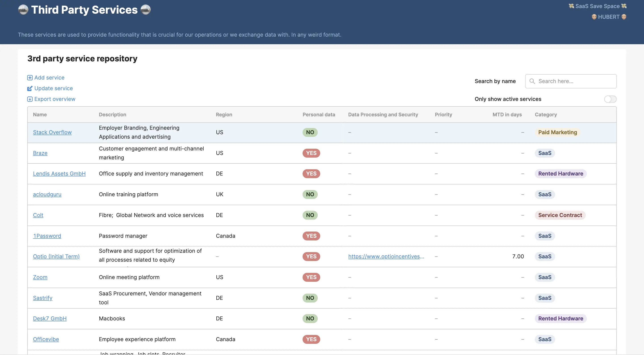Click Rented Hardware tag in Desk7 row
This screenshot has height=355, width=644.
(560, 319)
